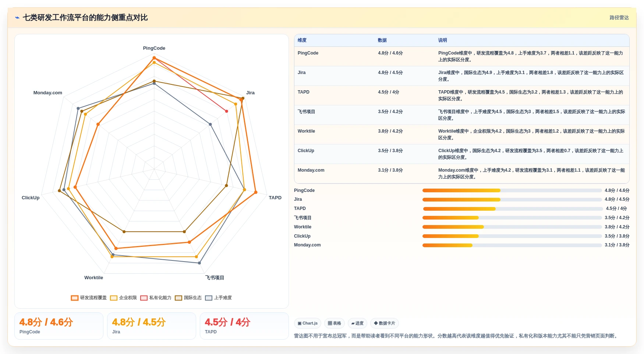644x354 pixels.
Task: Select the Worktile row in the table
Action: pos(462,134)
